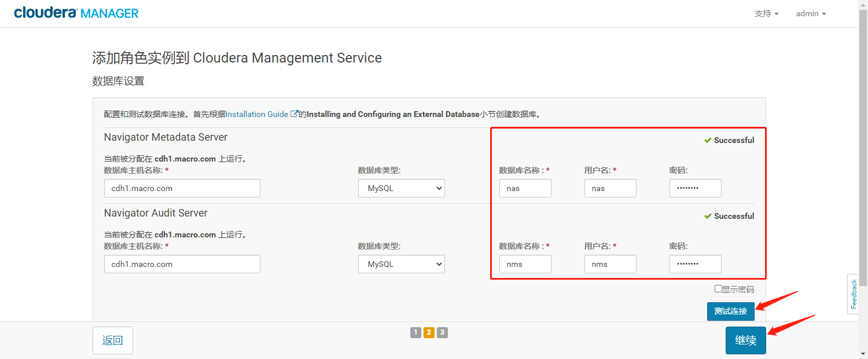Image resolution: width=868 pixels, height=359 pixels.
Task: Click the nas username field
Action: pyautogui.click(x=610, y=188)
